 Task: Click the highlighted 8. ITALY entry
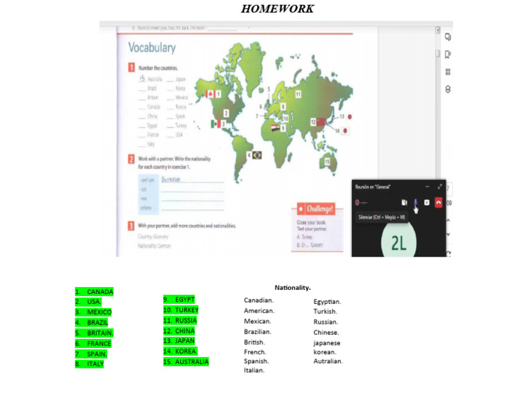click(x=89, y=364)
